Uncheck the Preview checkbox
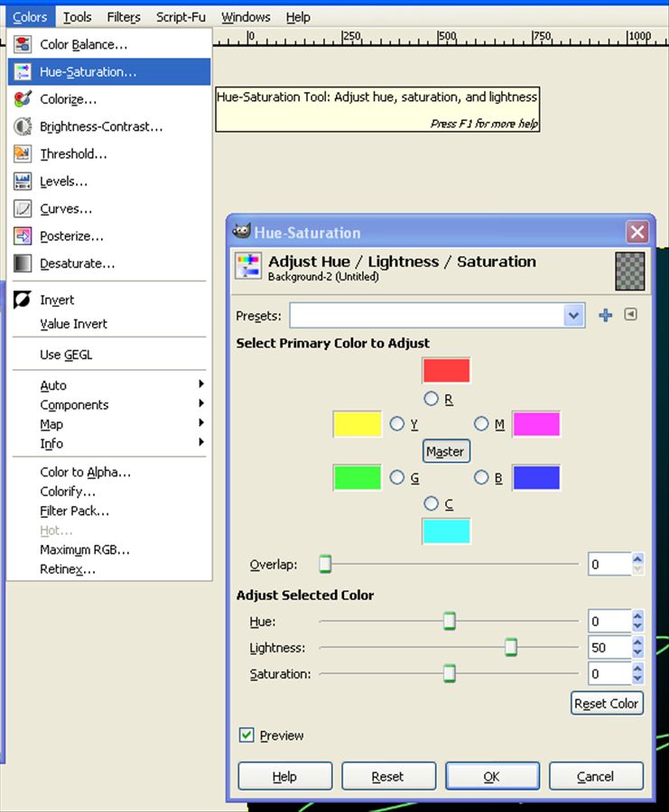 [246, 734]
